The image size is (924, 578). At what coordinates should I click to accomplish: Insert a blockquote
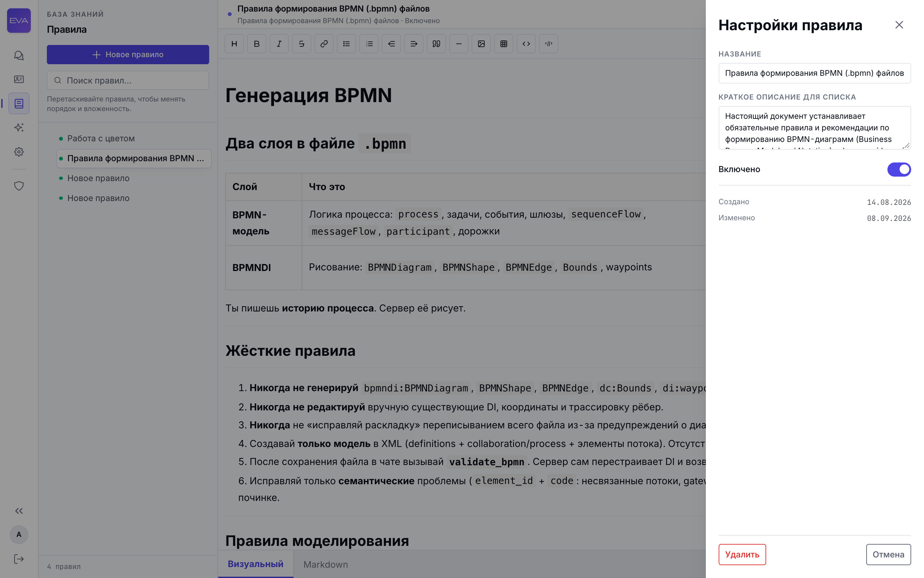(x=436, y=44)
